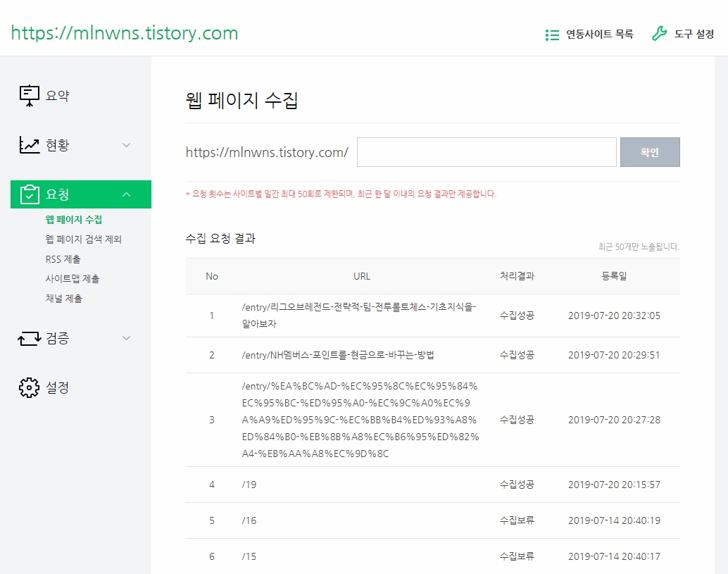This screenshot has width=728, height=574.
Task: Click the NH멤버스 entry URL cell
Action: (x=338, y=355)
